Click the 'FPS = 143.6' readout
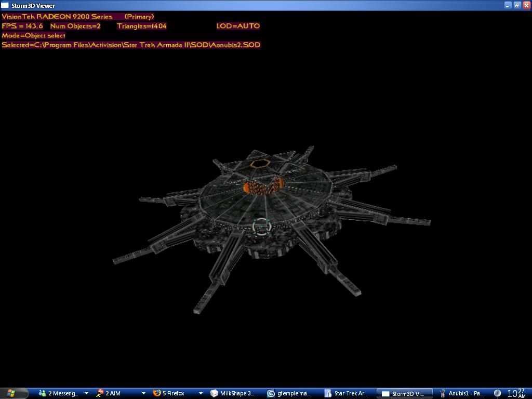This screenshot has height=399, width=532. pyautogui.click(x=22, y=26)
